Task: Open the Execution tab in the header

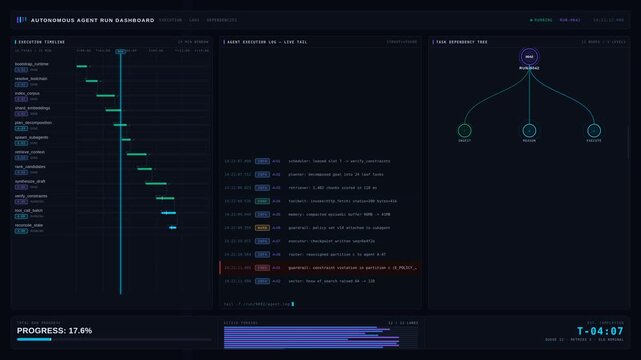Action: pos(170,20)
